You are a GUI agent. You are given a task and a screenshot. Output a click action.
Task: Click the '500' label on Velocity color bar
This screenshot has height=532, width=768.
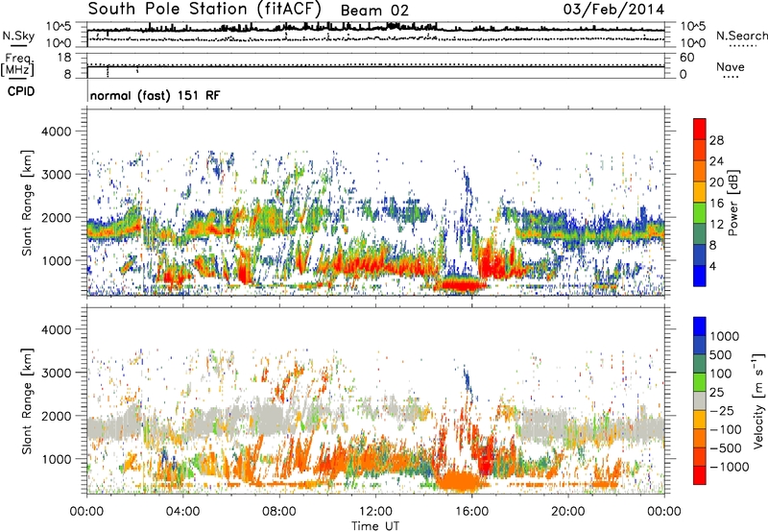pos(721,355)
